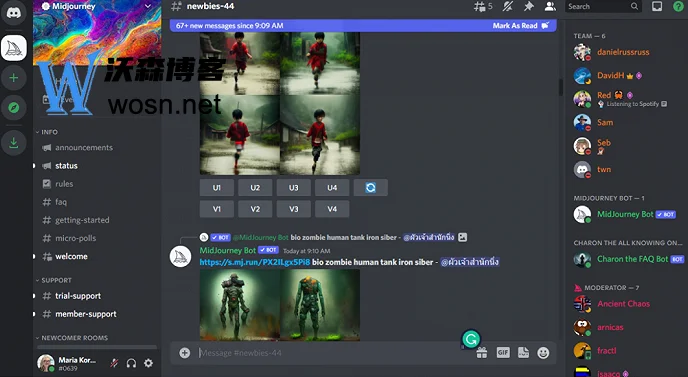Click MidJourney Bot avatar in chat
Viewport: 688px width, 377px height.
(x=180, y=257)
